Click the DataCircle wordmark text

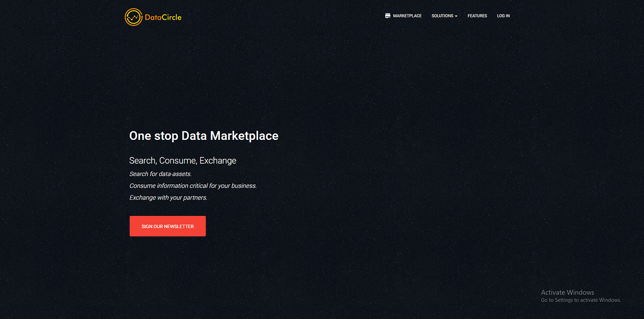pyautogui.click(x=162, y=16)
